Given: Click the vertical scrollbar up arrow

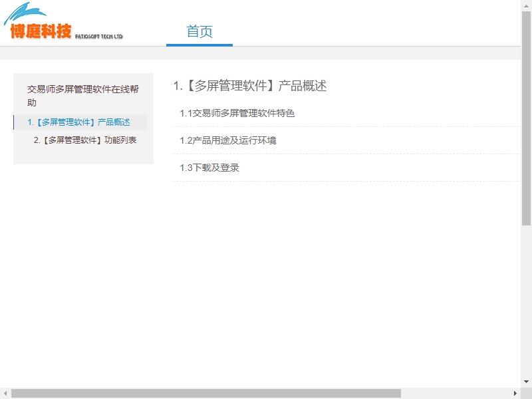Looking at the screenshot, I should click(527, 5).
